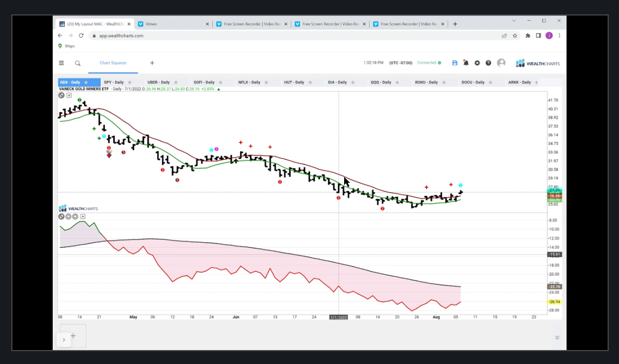Move lower indicator panel down
Viewport: 619px width, 364px height.
coord(68,216)
